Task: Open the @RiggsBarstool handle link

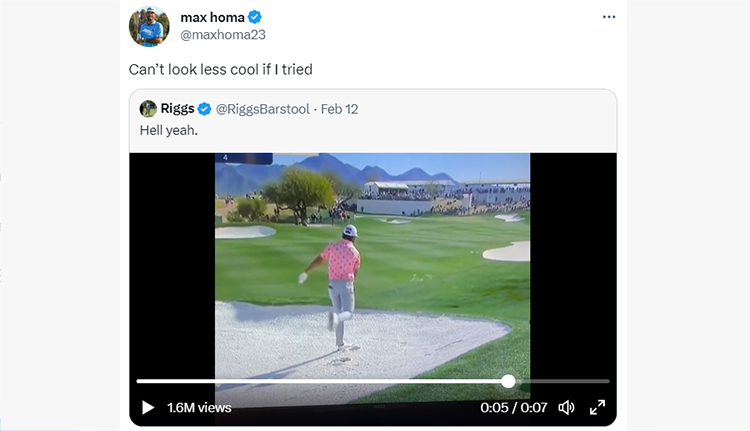Action: pyautogui.click(x=263, y=109)
